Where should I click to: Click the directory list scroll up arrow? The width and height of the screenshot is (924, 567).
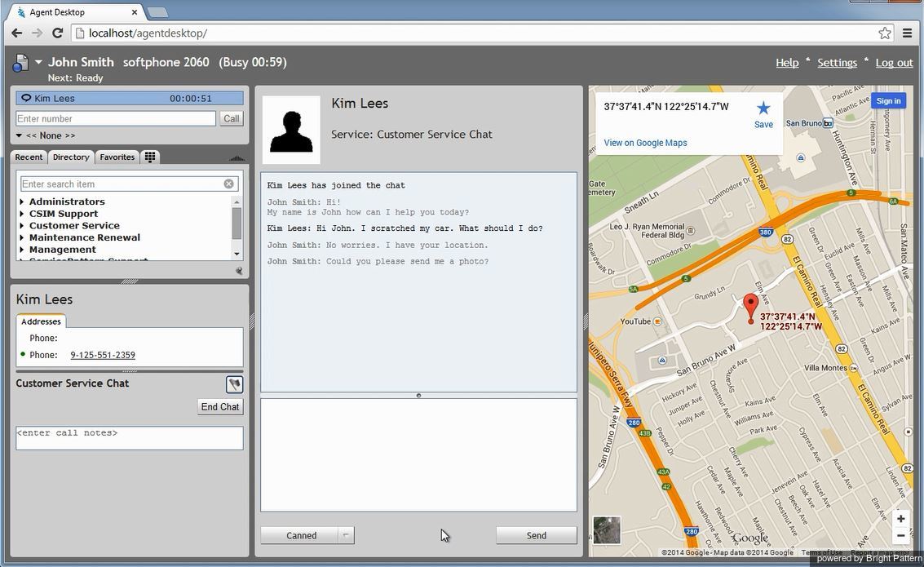(237, 202)
